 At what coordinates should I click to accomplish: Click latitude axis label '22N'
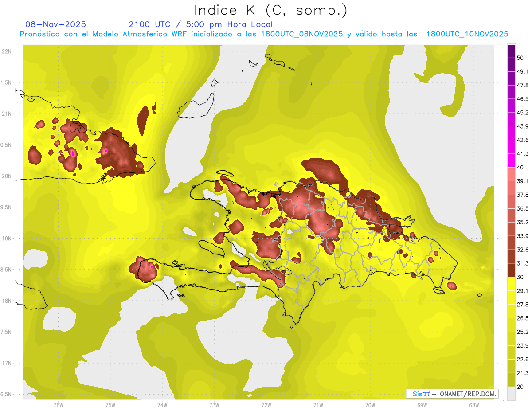7,51
